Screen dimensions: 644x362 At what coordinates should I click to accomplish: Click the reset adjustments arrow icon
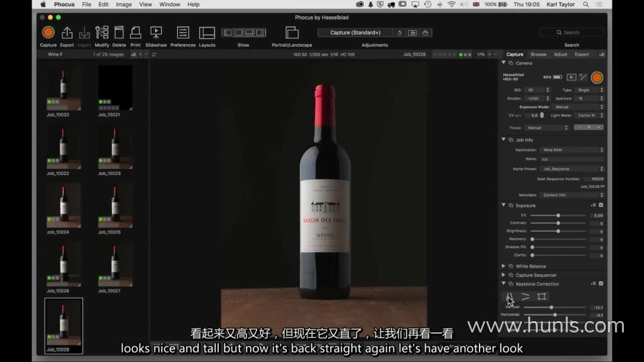(x=399, y=32)
